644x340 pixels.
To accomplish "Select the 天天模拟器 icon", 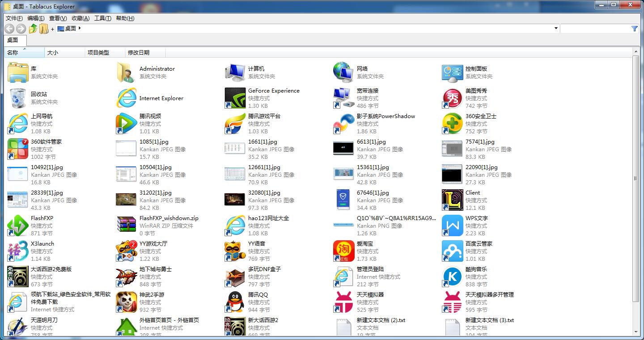I will pyautogui.click(x=344, y=302).
